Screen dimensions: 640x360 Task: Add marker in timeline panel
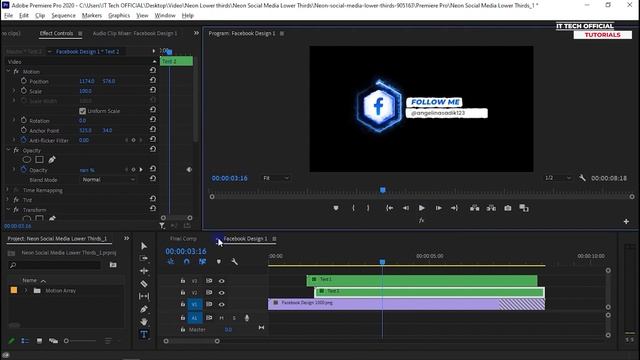[219, 262]
